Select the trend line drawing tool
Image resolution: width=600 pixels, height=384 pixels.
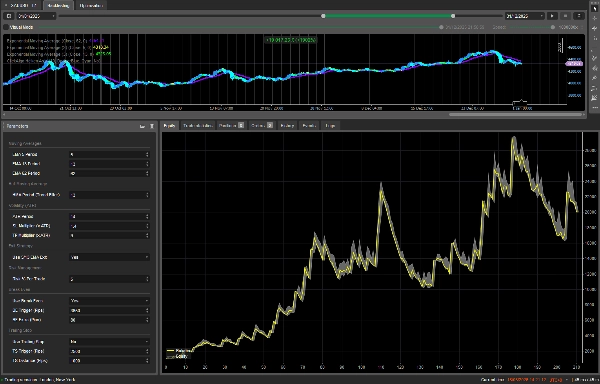[x=595, y=58]
